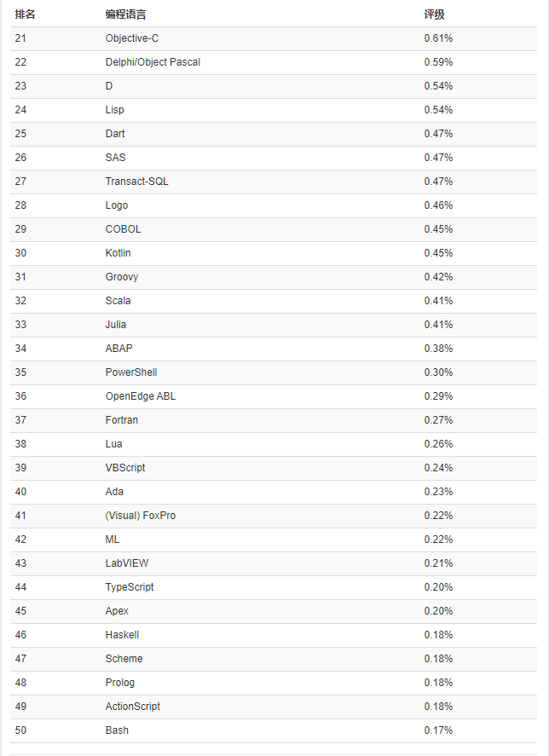Click rank number 37 beside Fortran

click(x=20, y=420)
